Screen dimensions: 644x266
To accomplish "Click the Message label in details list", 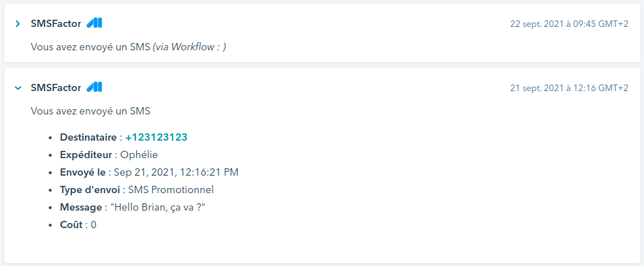I will click(x=81, y=208).
